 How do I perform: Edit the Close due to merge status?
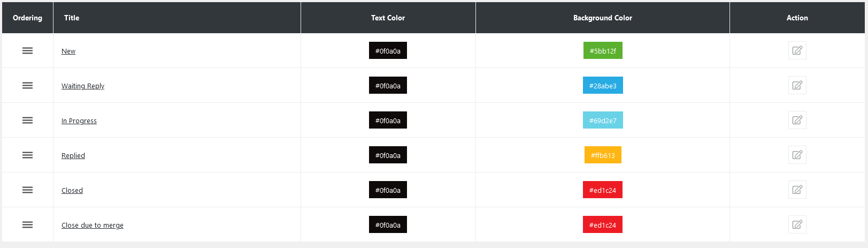click(x=797, y=225)
